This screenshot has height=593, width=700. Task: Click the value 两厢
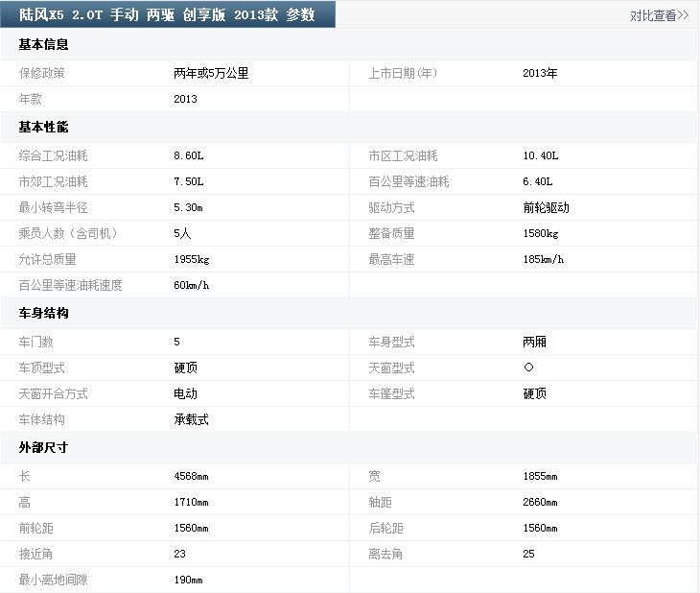534,343
